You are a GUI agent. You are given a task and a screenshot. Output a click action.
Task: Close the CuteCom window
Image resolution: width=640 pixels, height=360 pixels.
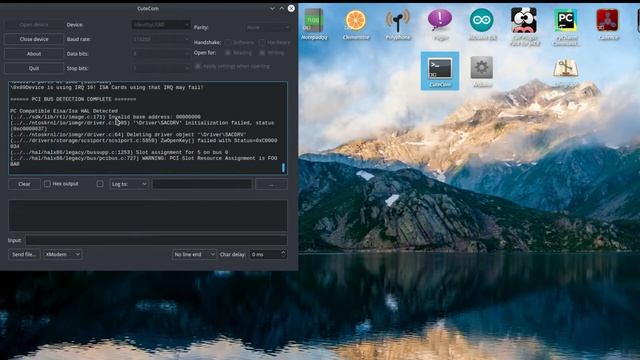(x=291, y=8)
